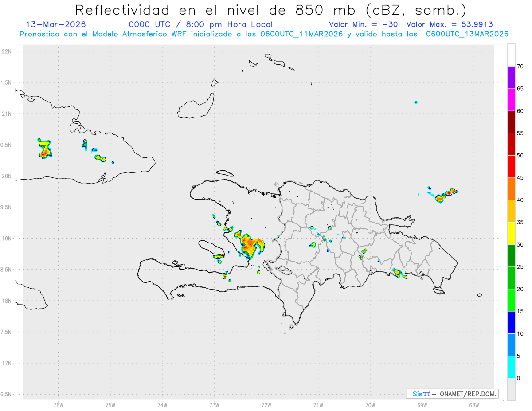This screenshot has width=532, height=411.
Task: Click the '69W' longitude label
Action: click(422, 405)
